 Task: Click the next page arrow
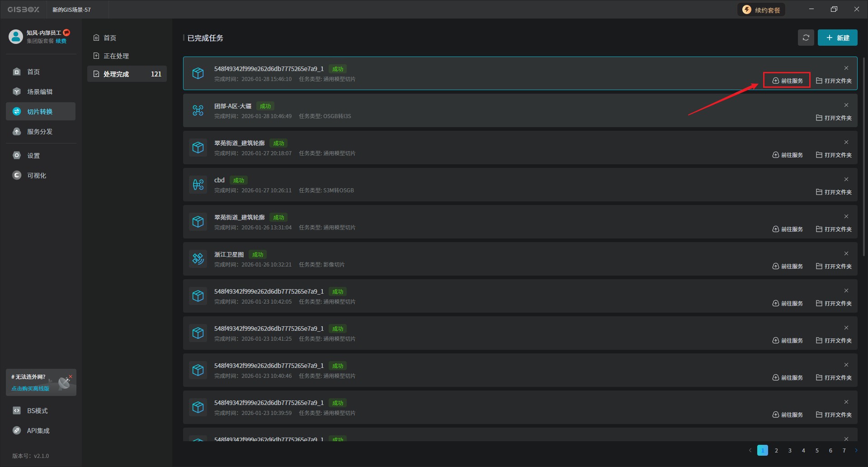click(856, 451)
